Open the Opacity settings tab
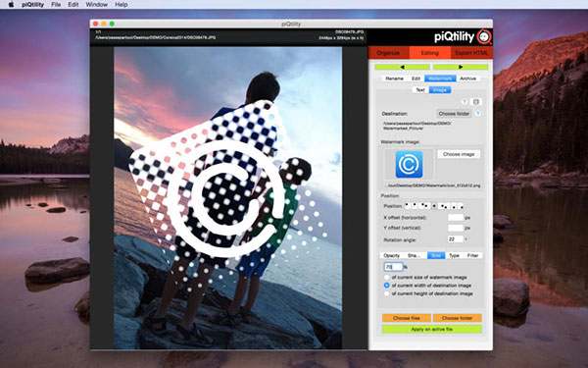 click(x=391, y=255)
